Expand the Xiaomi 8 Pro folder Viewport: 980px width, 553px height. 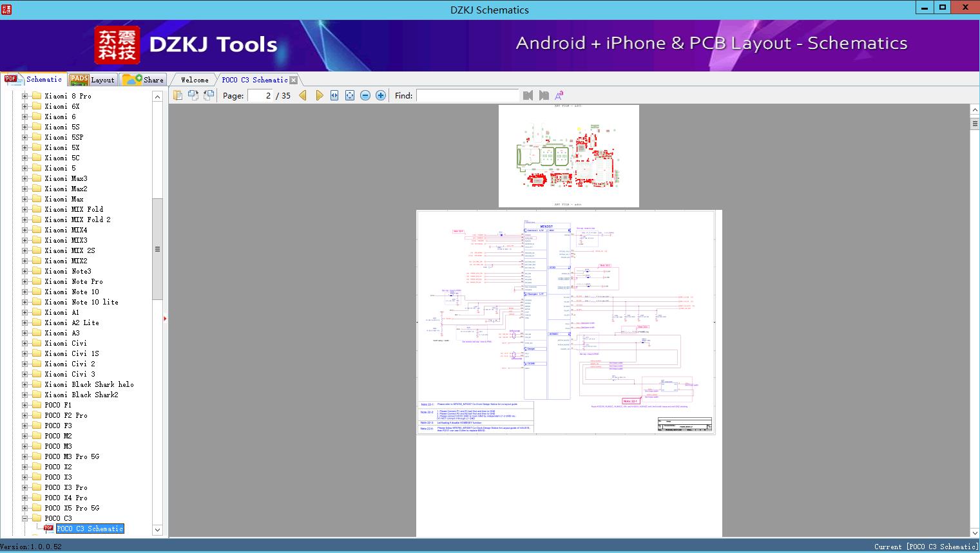(24, 96)
